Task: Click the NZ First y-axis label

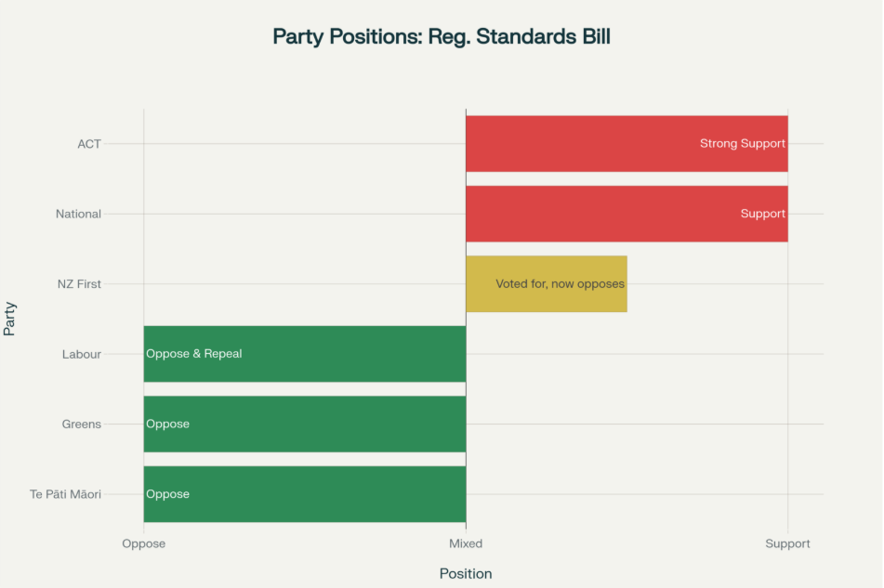Action: [x=79, y=284]
